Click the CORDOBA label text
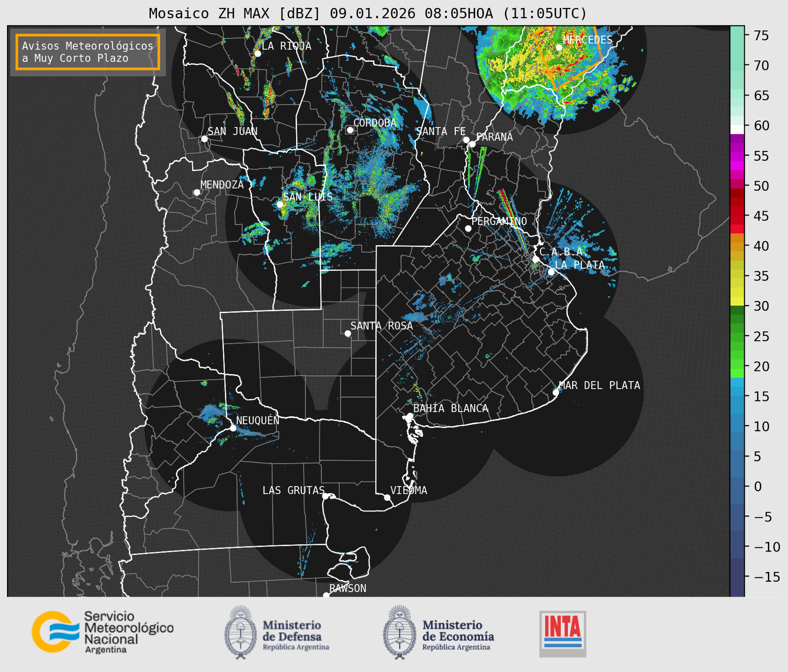 click(x=375, y=123)
